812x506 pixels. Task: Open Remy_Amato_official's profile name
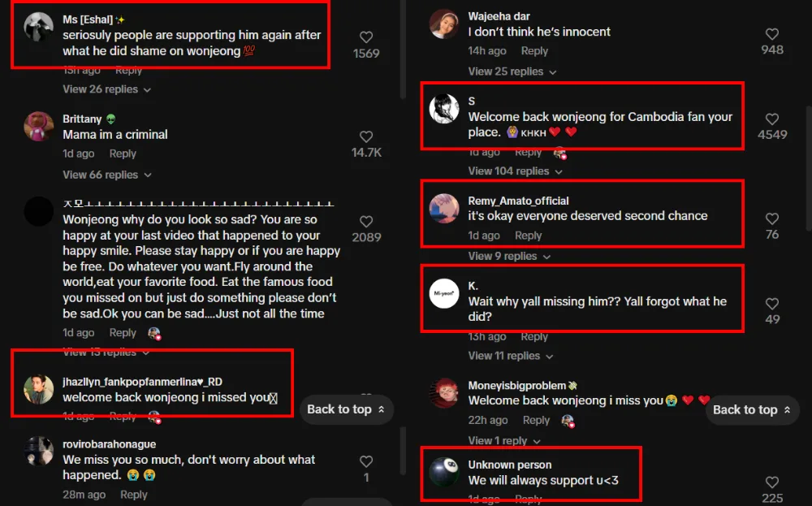pos(518,201)
